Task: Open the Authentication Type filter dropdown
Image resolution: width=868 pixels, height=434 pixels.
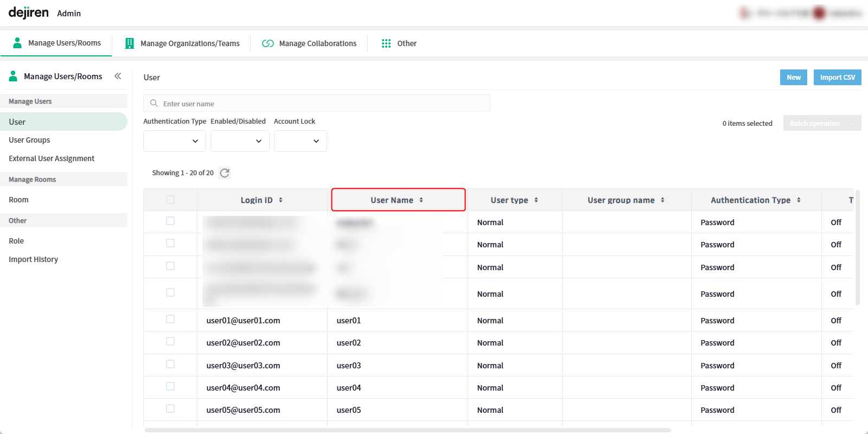Action: click(x=174, y=141)
